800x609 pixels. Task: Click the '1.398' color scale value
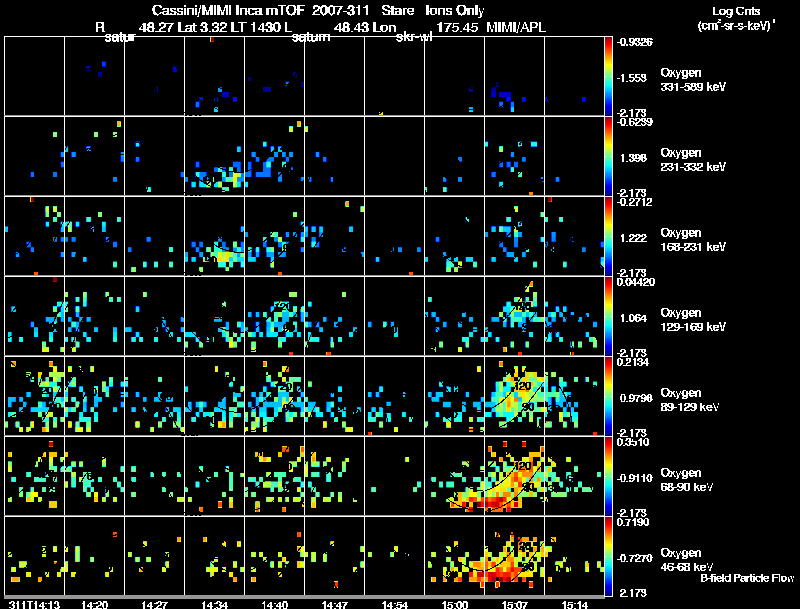[633, 158]
